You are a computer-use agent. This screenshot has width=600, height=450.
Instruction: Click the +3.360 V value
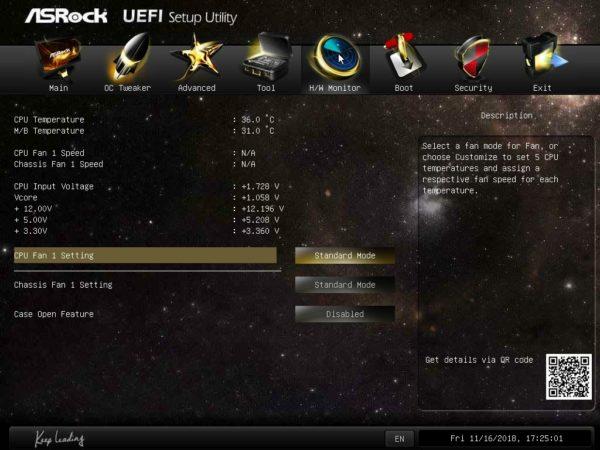coord(260,231)
